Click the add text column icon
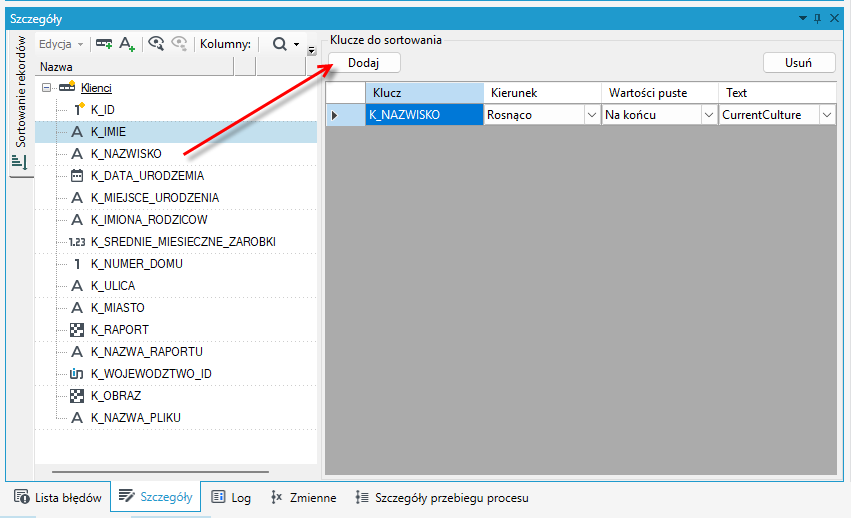Image resolution: width=851 pixels, height=518 pixels. click(x=126, y=44)
